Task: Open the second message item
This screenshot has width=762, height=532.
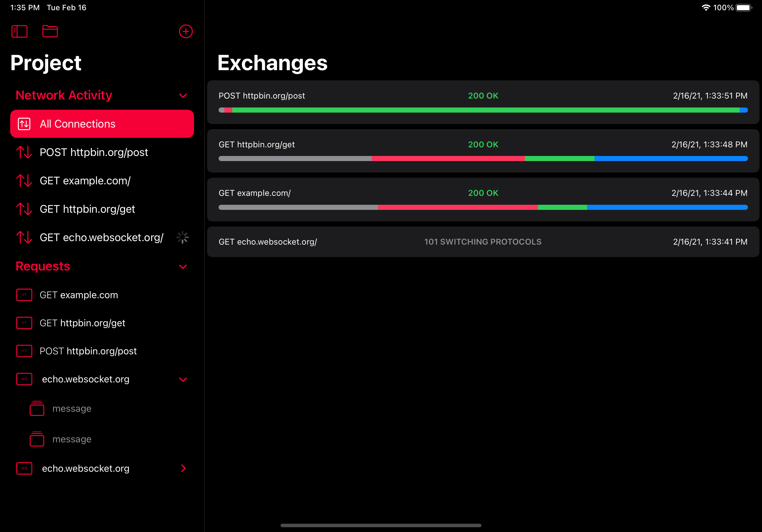Action: [x=72, y=439]
